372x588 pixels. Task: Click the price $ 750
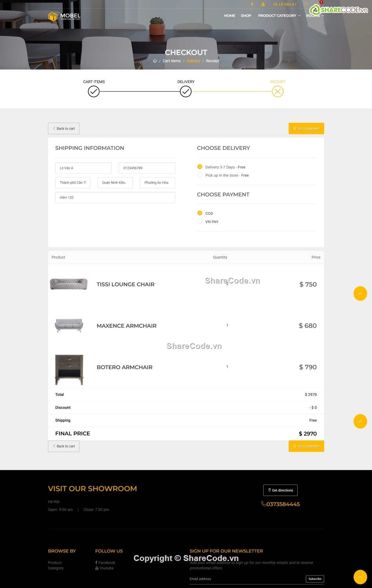[308, 285]
